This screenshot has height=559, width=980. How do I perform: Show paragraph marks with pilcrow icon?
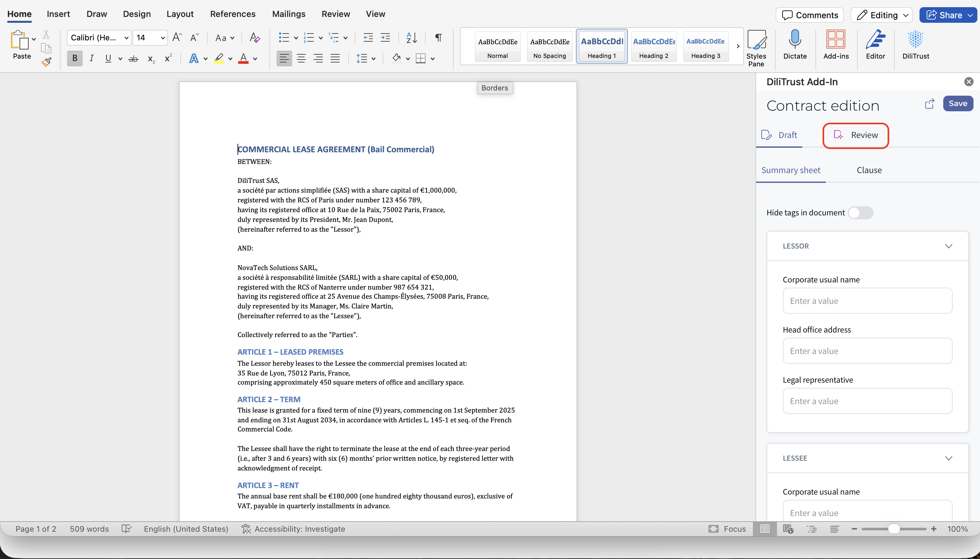point(438,38)
